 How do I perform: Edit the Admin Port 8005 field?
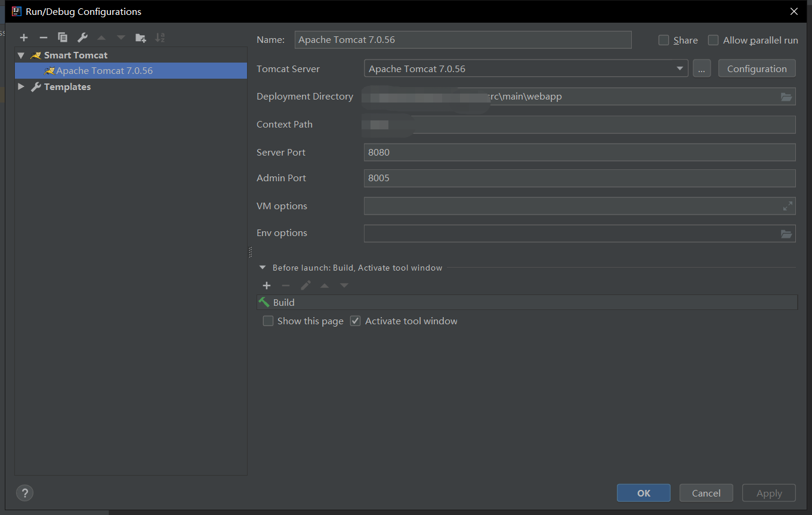(x=579, y=178)
